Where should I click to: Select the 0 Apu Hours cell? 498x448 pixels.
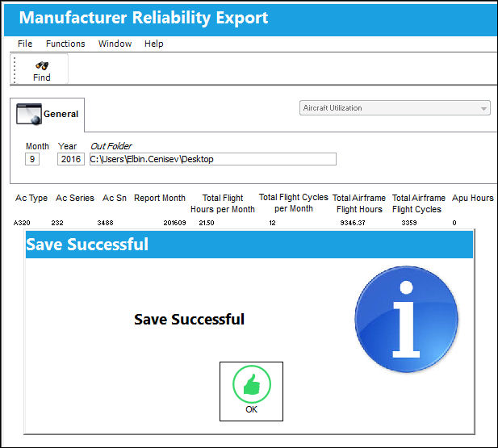coord(454,223)
